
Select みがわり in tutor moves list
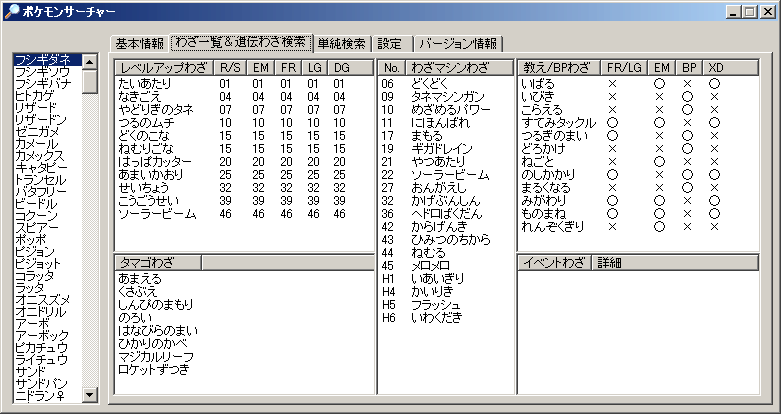click(x=543, y=201)
